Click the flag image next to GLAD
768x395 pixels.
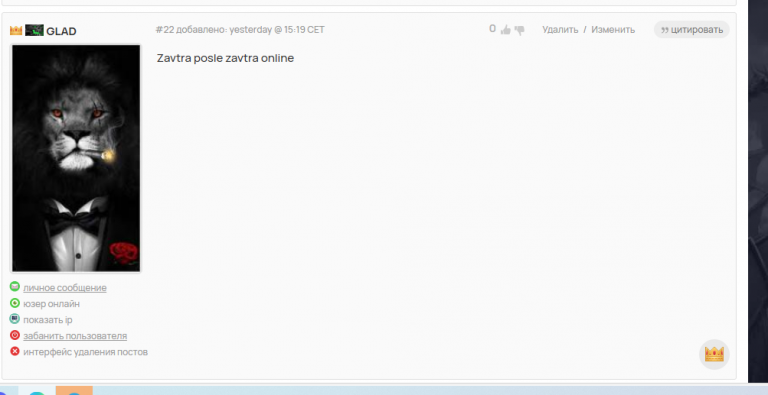pos(34,30)
